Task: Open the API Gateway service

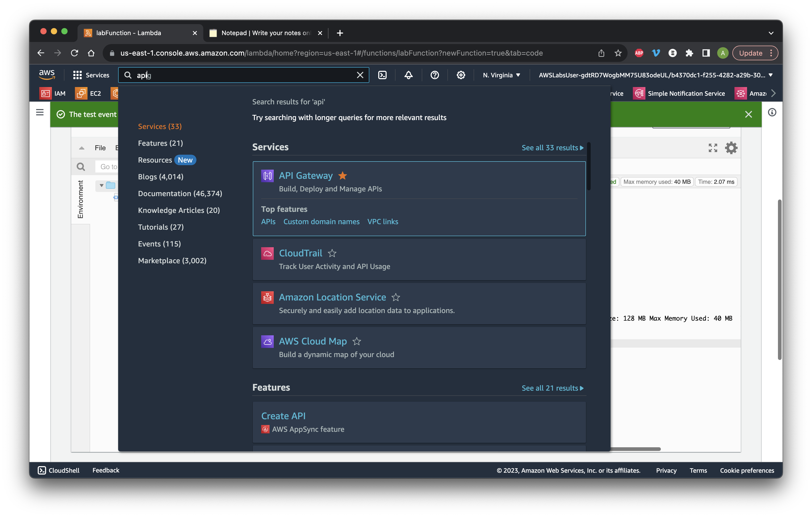Action: tap(305, 175)
